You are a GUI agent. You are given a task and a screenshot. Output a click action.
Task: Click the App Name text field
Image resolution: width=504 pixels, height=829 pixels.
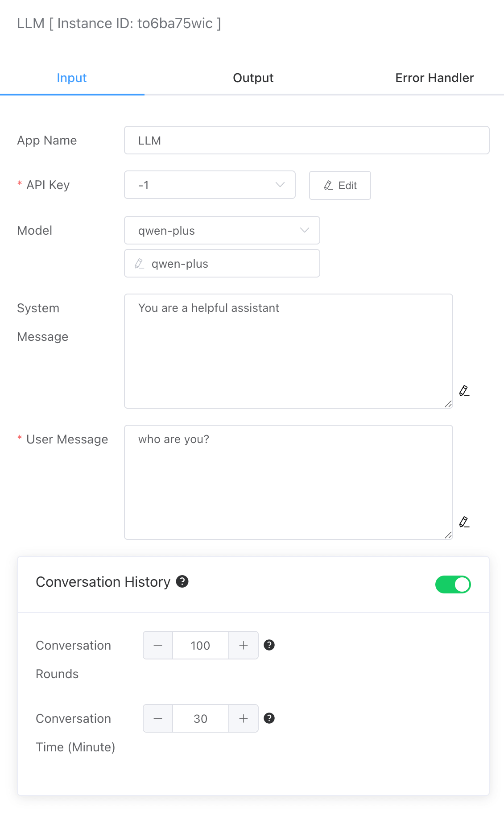coord(306,140)
